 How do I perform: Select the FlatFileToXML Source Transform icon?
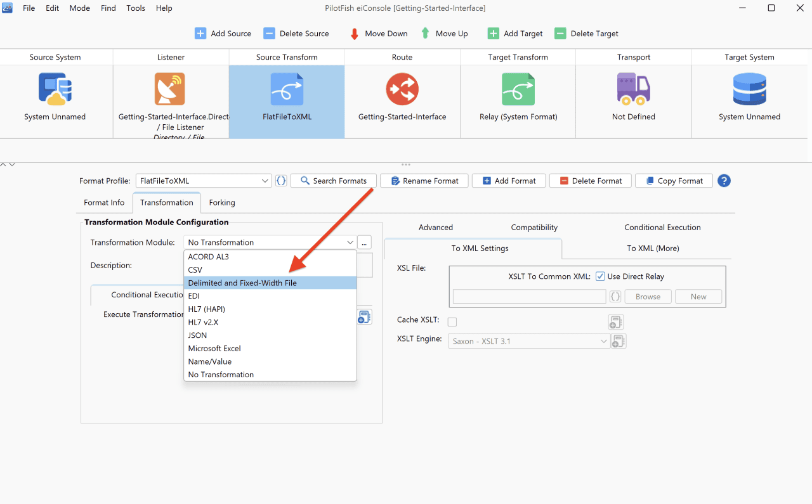[287, 89]
